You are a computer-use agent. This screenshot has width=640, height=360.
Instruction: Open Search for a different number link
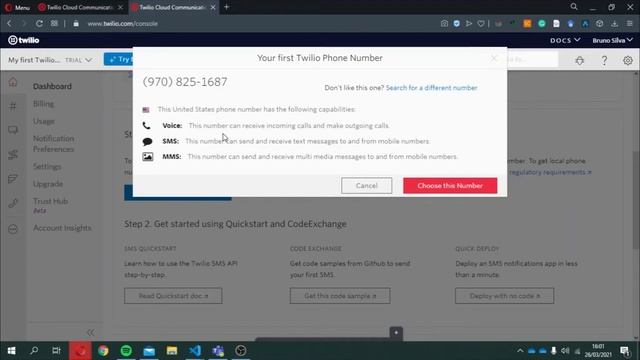[431, 88]
